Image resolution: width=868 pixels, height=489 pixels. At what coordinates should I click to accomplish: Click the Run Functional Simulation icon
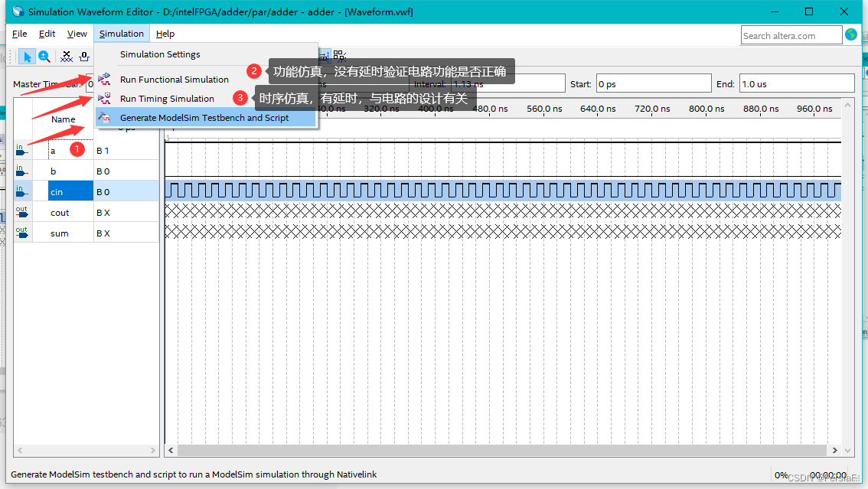pyautogui.click(x=104, y=79)
